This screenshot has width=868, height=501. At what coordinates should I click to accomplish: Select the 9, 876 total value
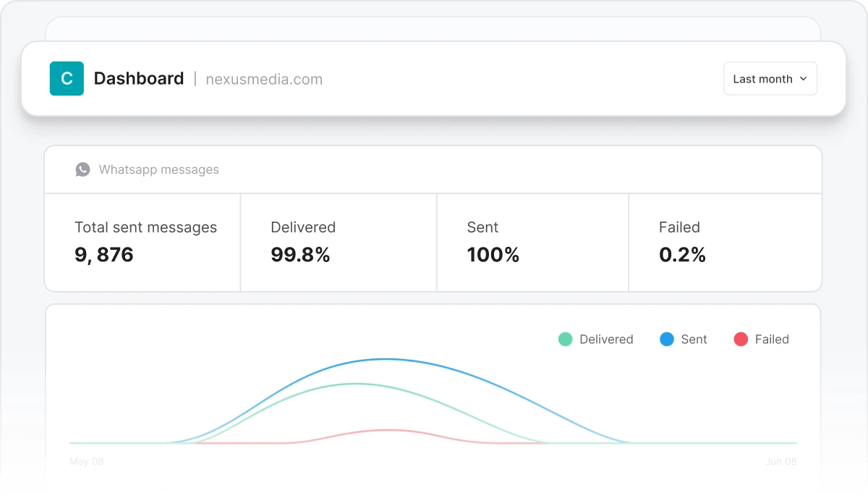click(104, 255)
